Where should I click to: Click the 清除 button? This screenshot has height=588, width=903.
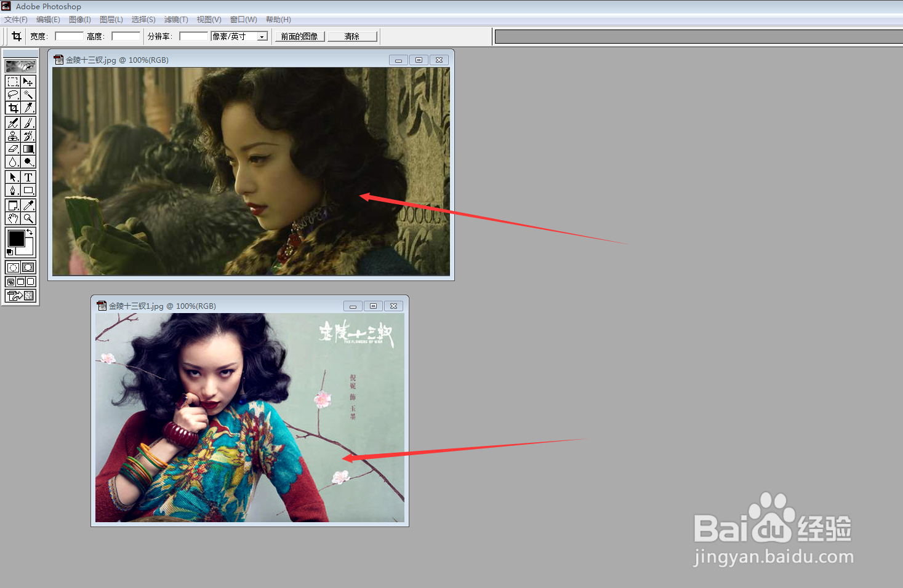(x=352, y=36)
